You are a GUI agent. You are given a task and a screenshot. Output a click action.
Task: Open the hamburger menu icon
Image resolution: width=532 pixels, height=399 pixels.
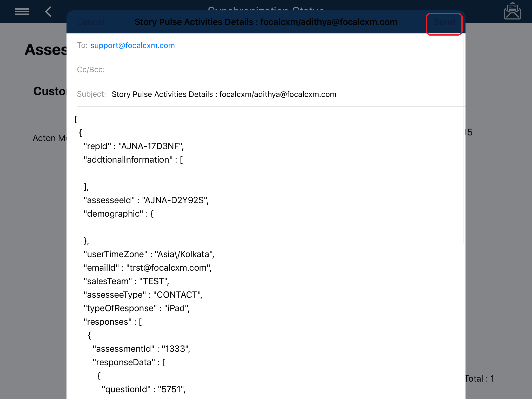[22, 12]
